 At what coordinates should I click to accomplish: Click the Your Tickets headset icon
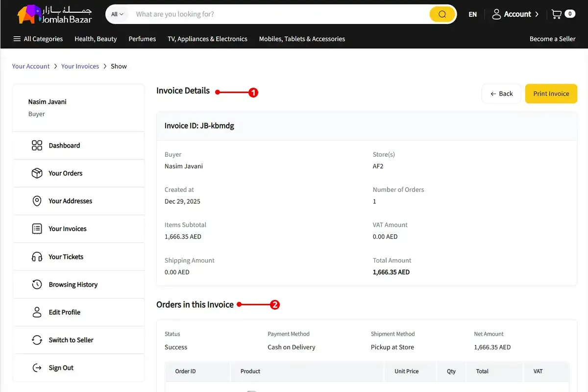[37, 257]
